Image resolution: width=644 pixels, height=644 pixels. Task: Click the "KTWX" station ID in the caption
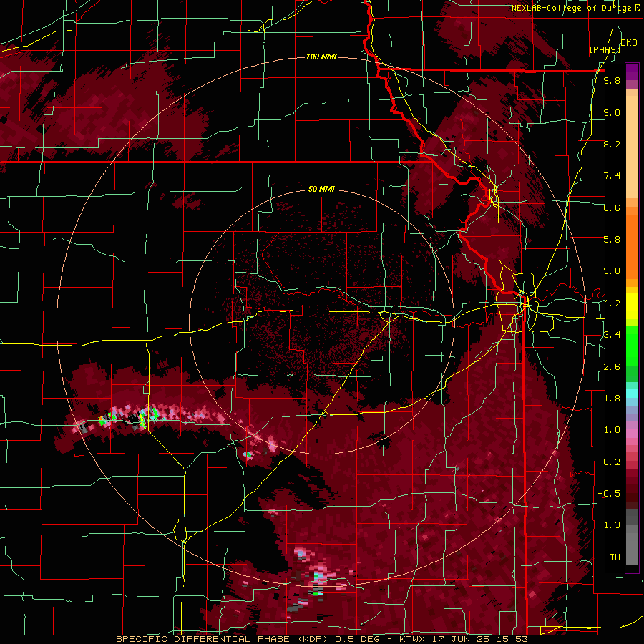[x=413, y=639]
